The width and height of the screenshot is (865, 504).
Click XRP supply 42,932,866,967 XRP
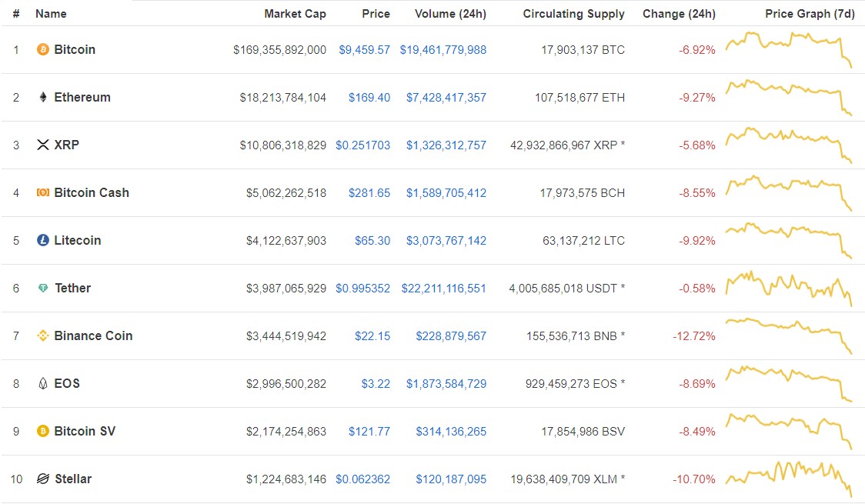[564, 145]
